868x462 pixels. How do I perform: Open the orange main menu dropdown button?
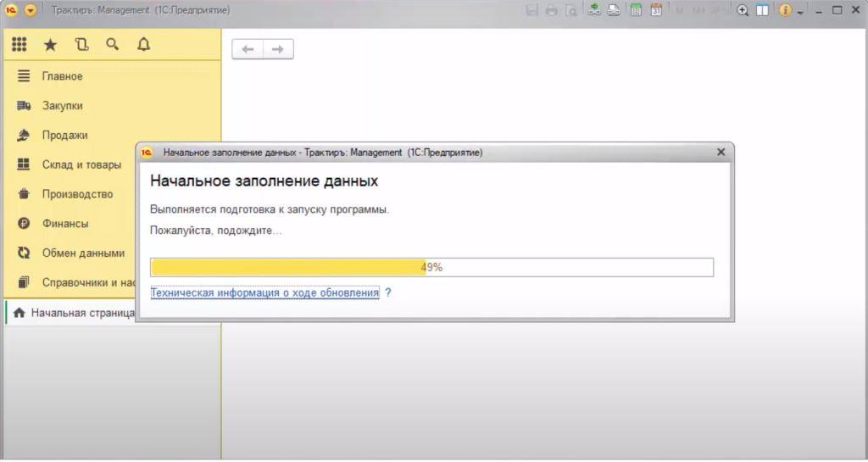pyautogui.click(x=31, y=10)
